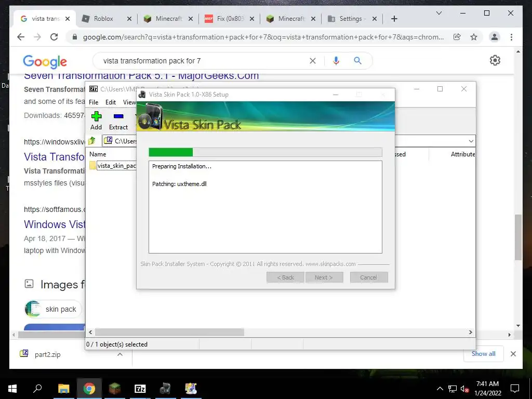This screenshot has width=532, height=399.
Task: Open the Windows Vist... search result link
Action: pos(54,224)
